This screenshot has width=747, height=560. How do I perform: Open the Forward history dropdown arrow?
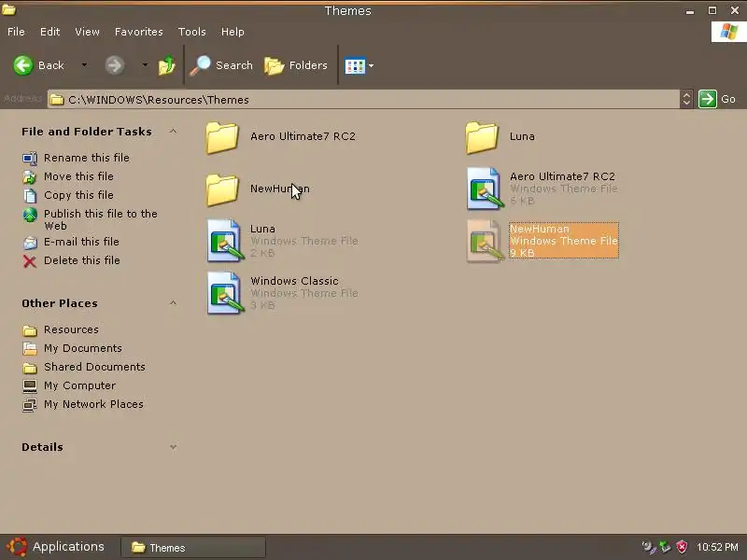pos(145,64)
